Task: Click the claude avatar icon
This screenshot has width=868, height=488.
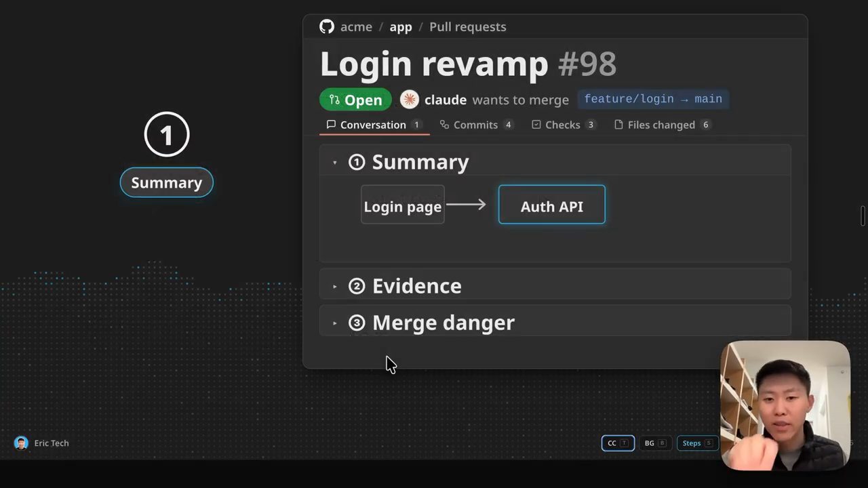Action: (x=410, y=100)
